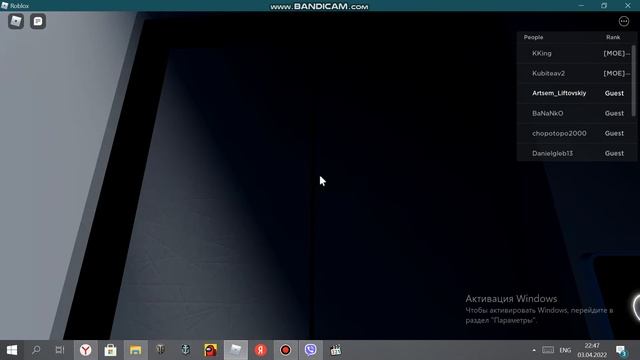Open the clock and date flyout
640x360 pixels.
tap(592, 350)
